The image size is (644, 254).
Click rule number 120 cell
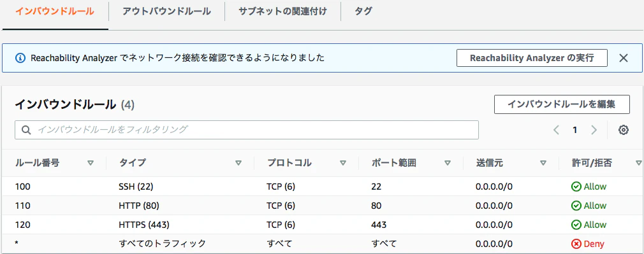[x=23, y=225]
